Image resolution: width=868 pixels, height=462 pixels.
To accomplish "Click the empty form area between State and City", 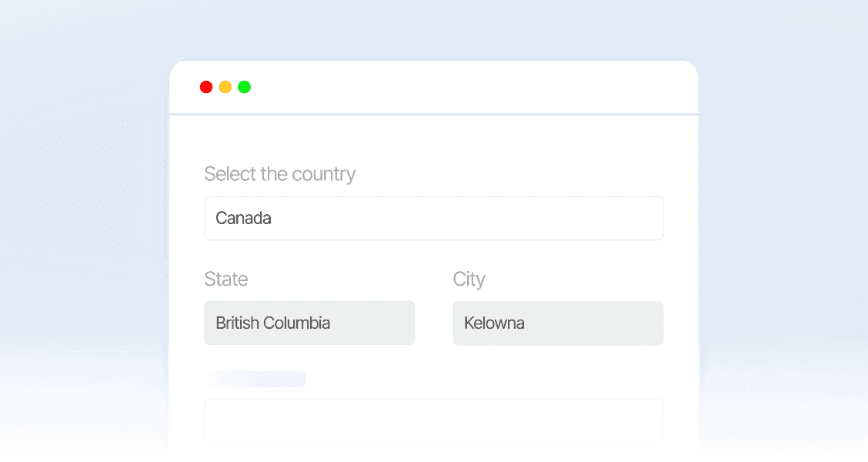I will click(x=433, y=323).
